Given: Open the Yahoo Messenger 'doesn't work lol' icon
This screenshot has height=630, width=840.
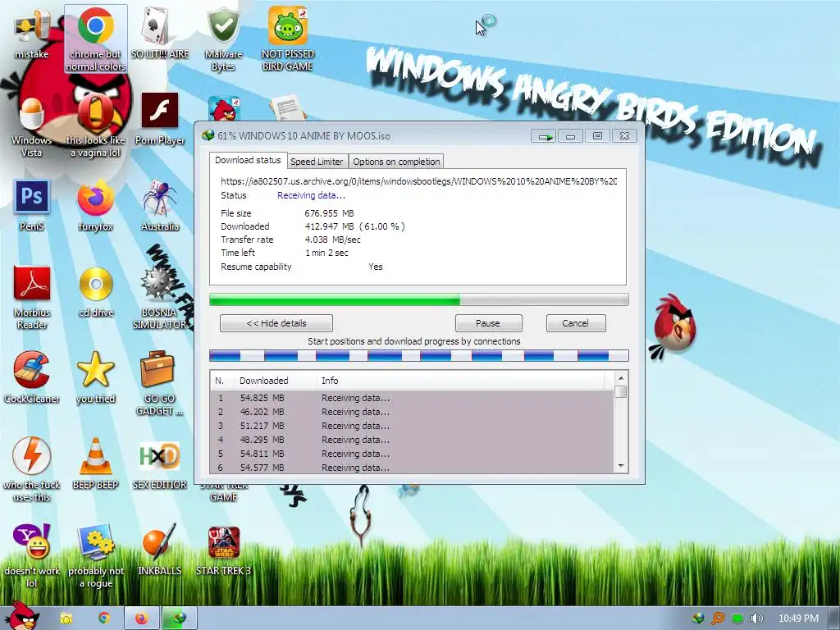Looking at the screenshot, I should tap(32, 556).
